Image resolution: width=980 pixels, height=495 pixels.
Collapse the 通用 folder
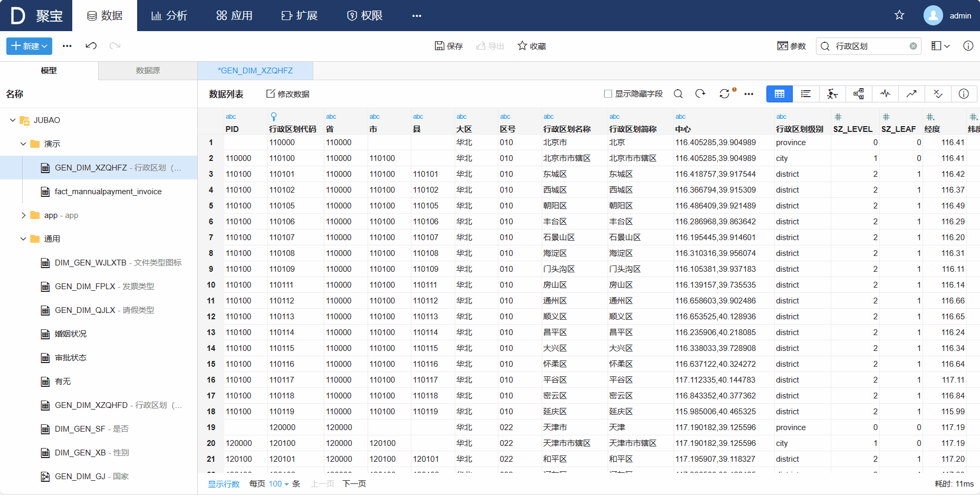23,239
